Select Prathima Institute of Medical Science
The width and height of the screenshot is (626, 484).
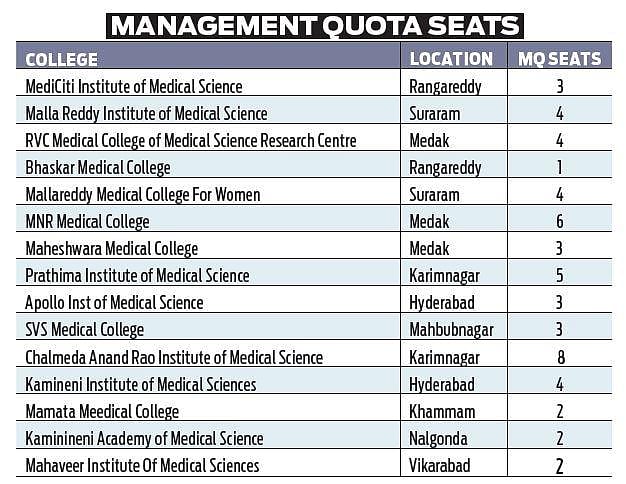pos(137,275)
